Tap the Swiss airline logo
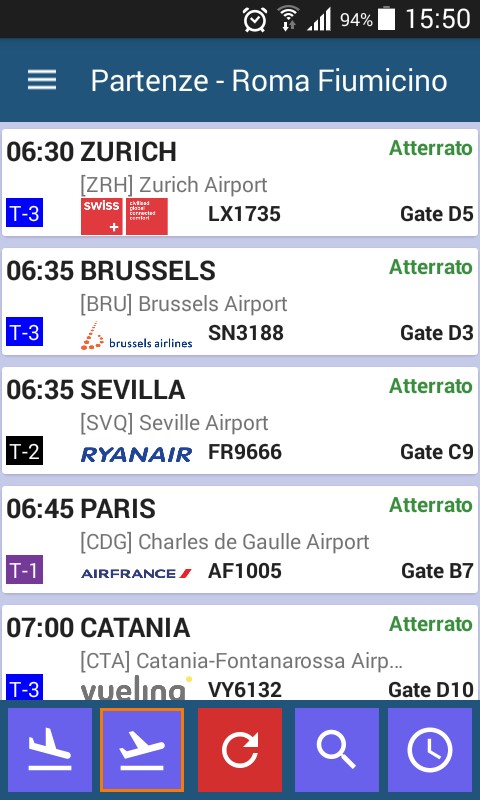The height and width of the screenshot is (800, 480). coord(124,216)
